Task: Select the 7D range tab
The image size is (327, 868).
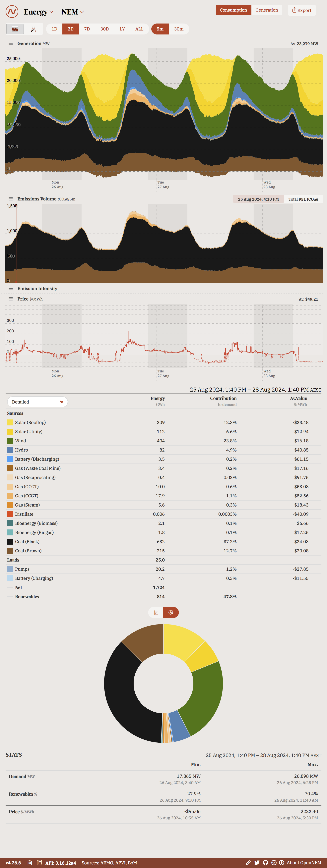Action: 87,29
